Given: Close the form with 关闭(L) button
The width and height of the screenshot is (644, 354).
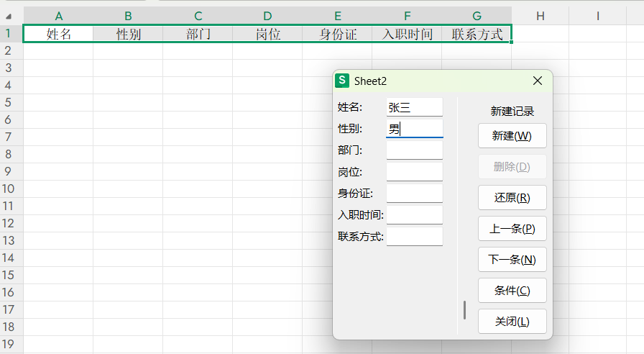Looking at the screenshot, I should pyautogui.click(x=512, y=322).
